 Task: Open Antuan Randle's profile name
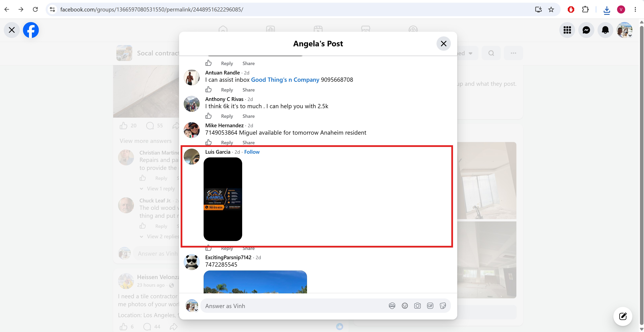pos(222,73)
